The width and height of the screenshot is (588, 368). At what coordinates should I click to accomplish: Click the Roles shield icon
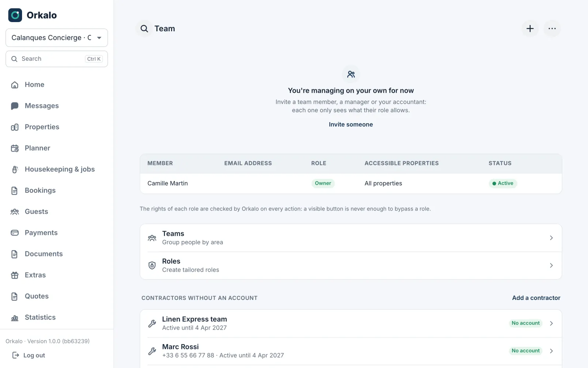152,265
